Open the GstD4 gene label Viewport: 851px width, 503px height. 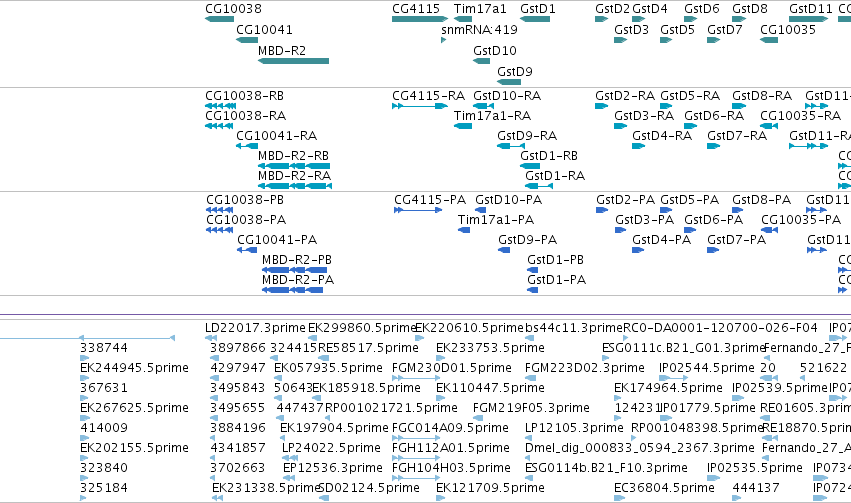coord(650,9)
